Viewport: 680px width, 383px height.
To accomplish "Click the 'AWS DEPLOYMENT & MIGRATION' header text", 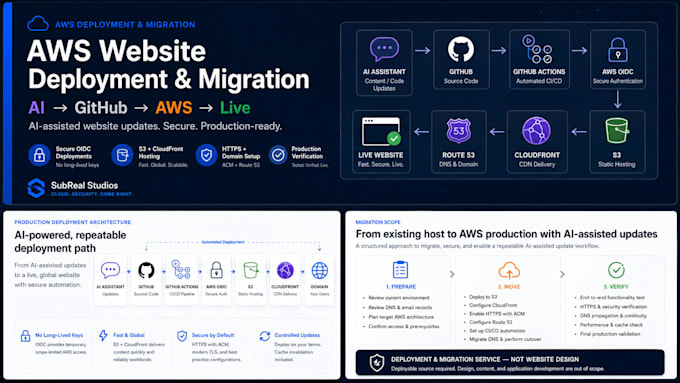I will [125, 25].
